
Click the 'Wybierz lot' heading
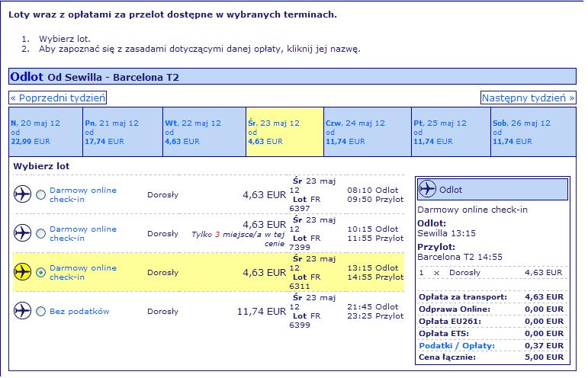coord(41,166)
